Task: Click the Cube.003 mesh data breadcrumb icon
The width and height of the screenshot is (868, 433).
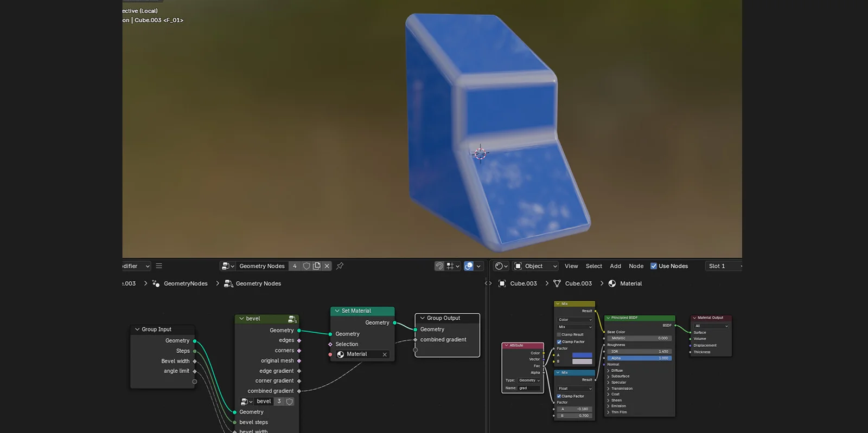Action: pyautogui.click(x=557, y=283)
